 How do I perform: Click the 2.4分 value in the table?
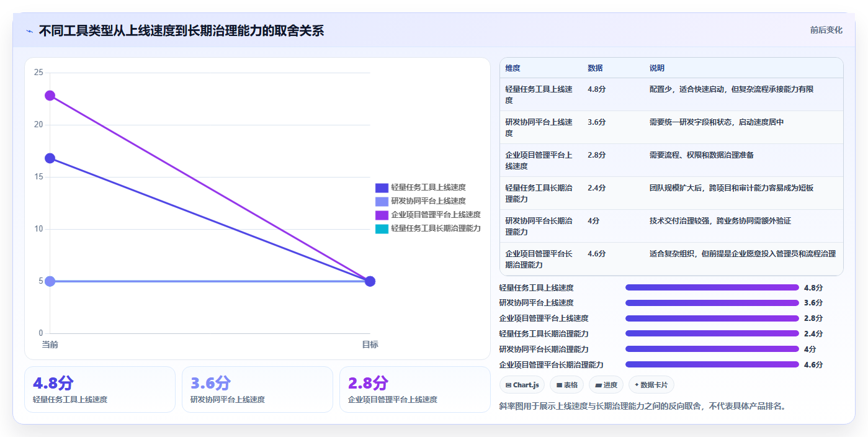[597, 188]
